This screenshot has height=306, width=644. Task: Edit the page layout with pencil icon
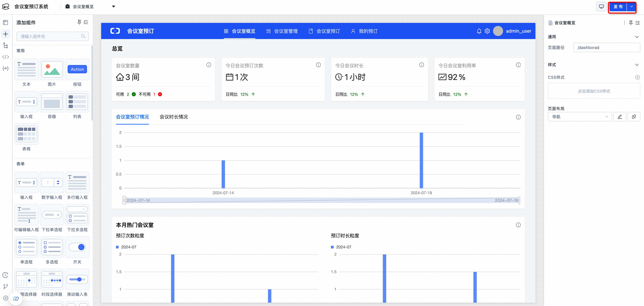[619, 117]
